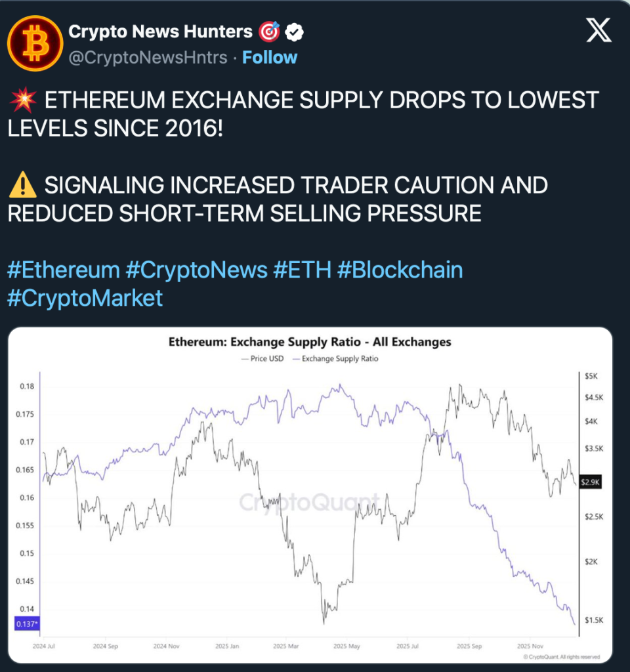Screen dimensions: 630x672
Task: Open the #Ethereum hashtag
Action: tap(63, 270)
